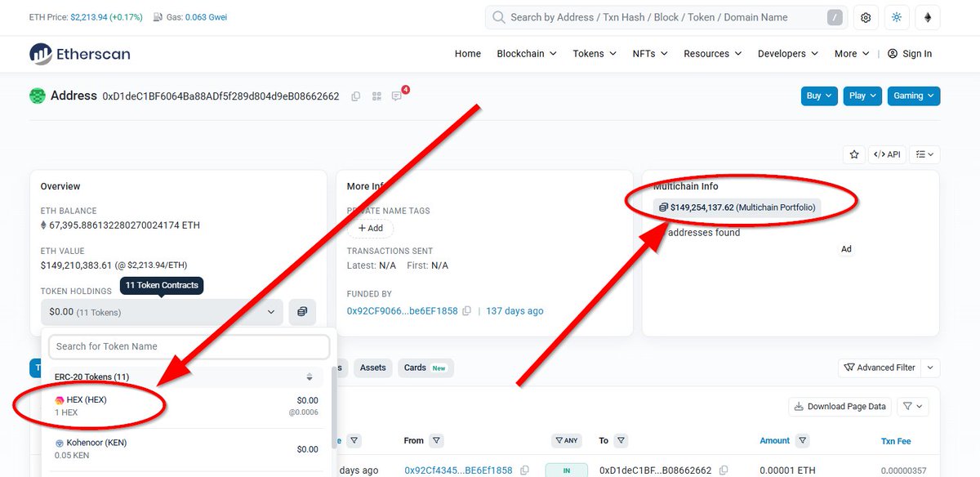
Task: Click the Txn Fee column header
Action: (x=896, y=441)
